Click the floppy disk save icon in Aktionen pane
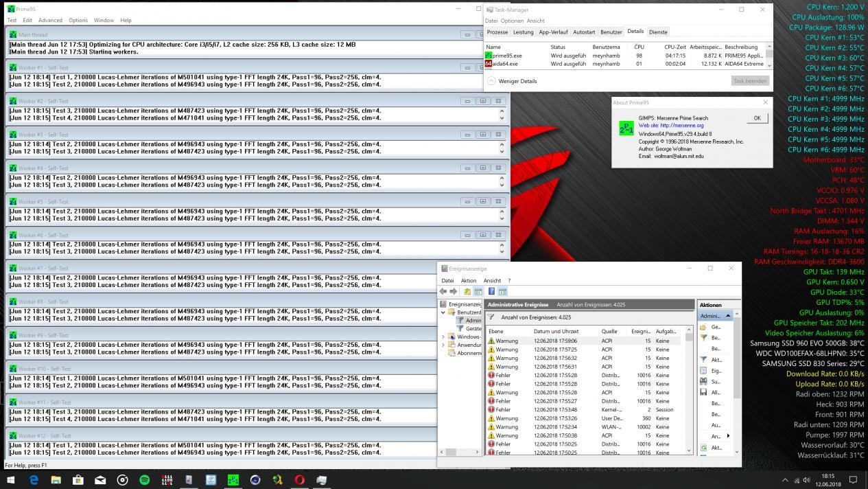The height and width of the screenshot is (489, 868). pos(703,392)
